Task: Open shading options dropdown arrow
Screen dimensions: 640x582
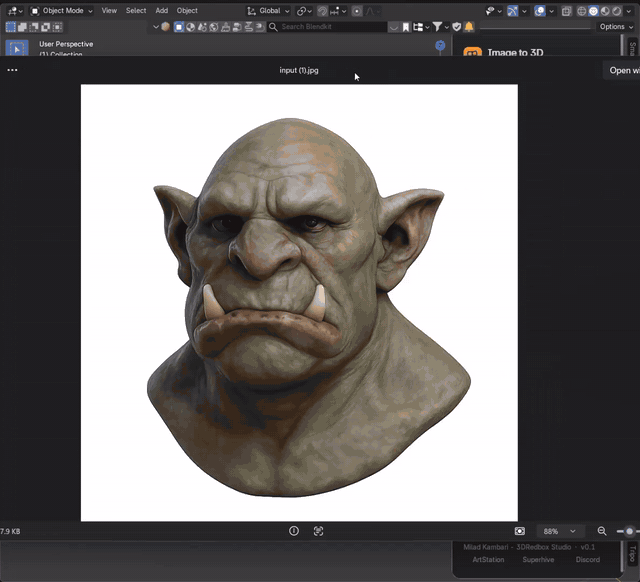Action: point(629,11)
